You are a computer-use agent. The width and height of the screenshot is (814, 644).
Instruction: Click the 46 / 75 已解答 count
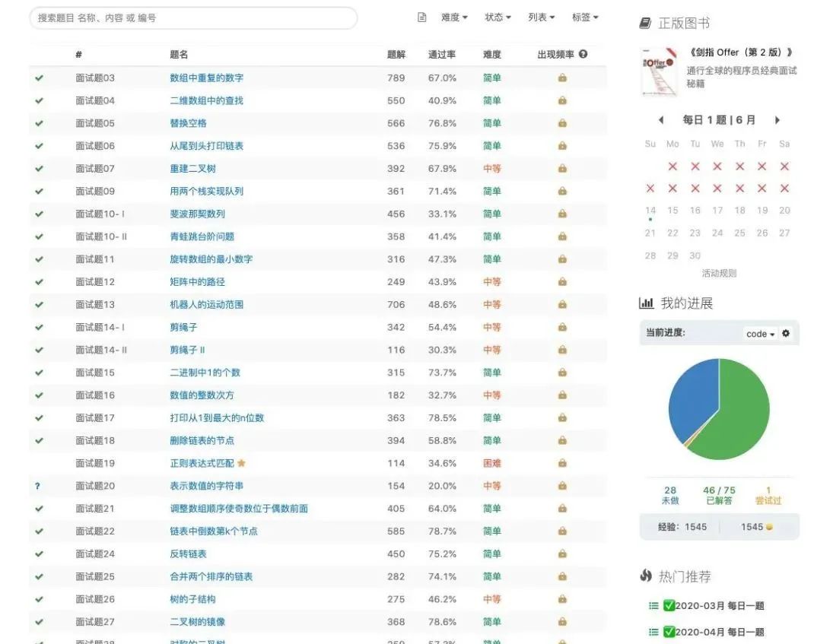[x=719, y=495]
